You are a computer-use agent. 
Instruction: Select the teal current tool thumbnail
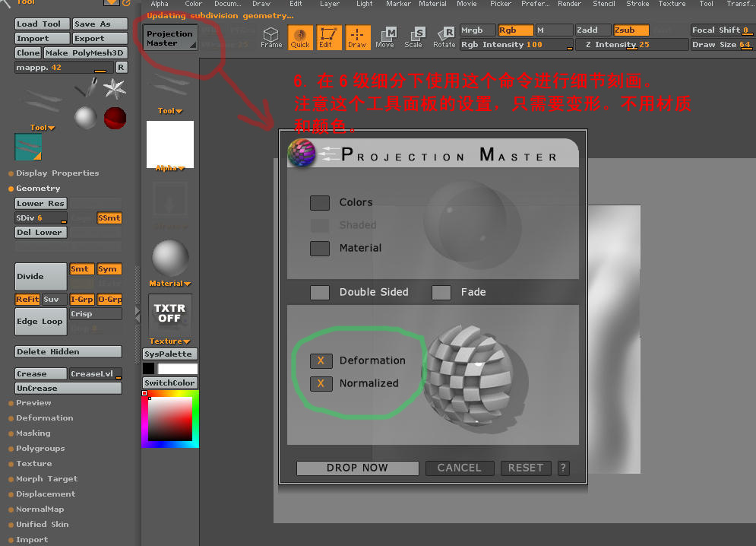click(28, 147)
